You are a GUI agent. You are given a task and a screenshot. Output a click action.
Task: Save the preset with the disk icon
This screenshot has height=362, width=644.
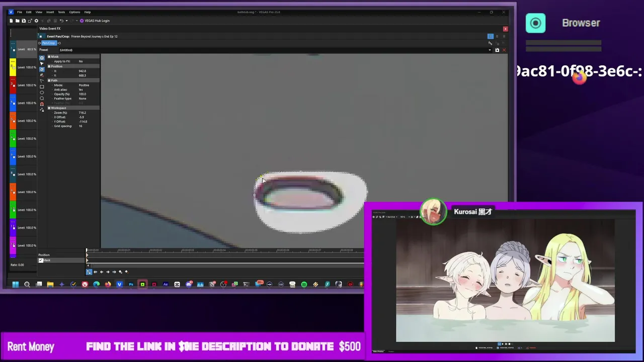pos(497,50)
